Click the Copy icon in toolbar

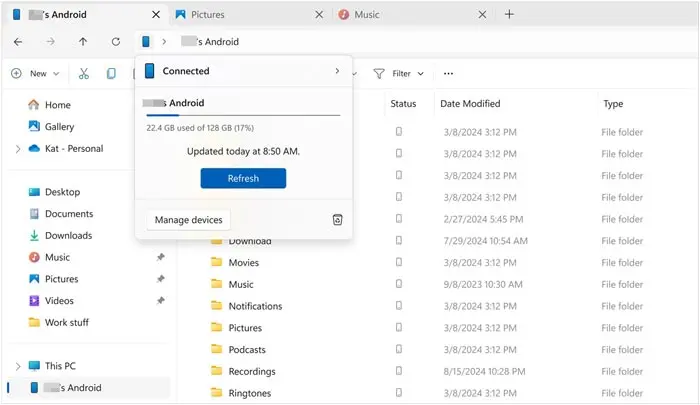[112, 73]
